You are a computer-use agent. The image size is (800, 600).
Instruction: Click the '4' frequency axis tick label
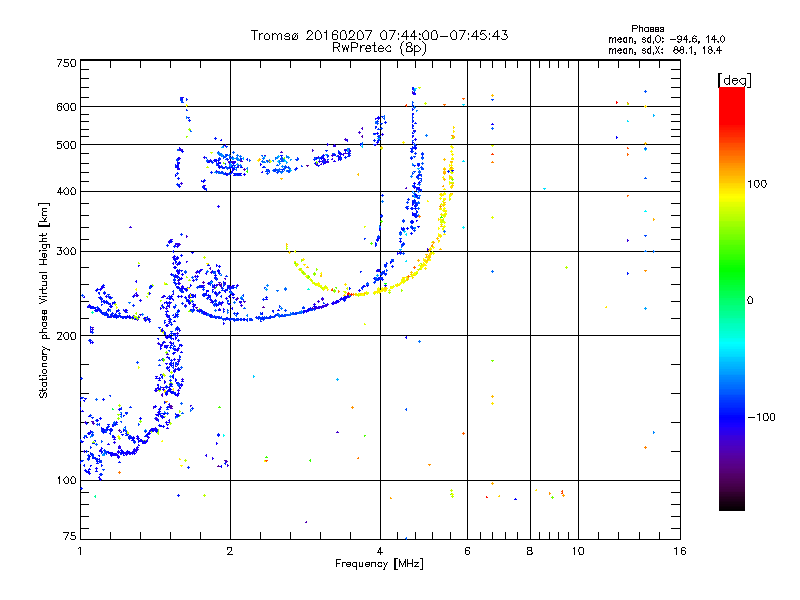[380, 551]
